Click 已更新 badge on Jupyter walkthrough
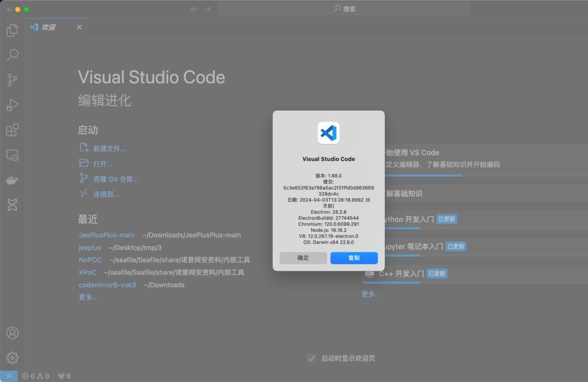Viewport: 588px width, 382px height. [456, 246]
